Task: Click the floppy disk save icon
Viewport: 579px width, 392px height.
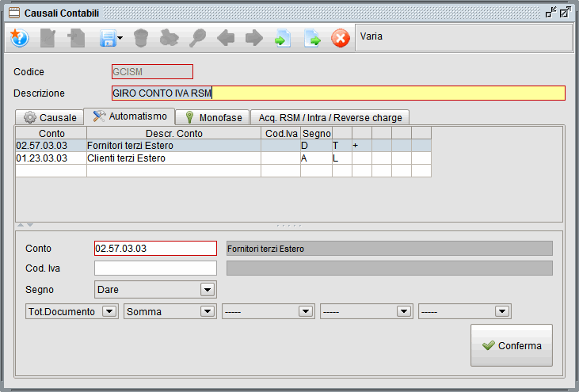Action: [108, 38]
